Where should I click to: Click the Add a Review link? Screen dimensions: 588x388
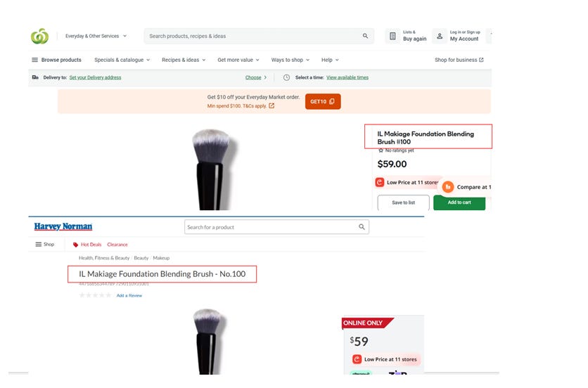click(x=129, y=295)
